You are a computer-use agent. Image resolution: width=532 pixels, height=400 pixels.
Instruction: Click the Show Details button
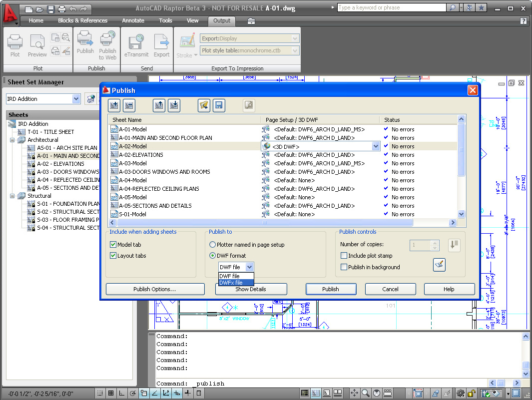point(251,289)
